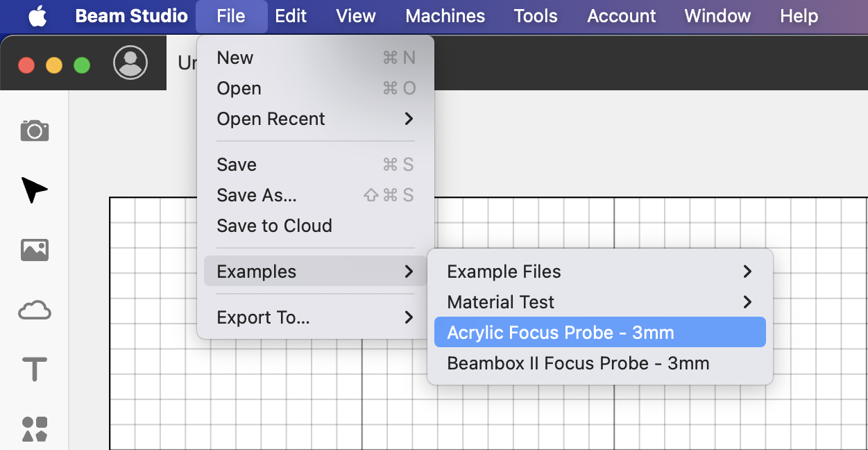Image resolution: width=868 pixels, height=450 pixels.
Task: Open the Tools menu
Action: pos(536,16)
